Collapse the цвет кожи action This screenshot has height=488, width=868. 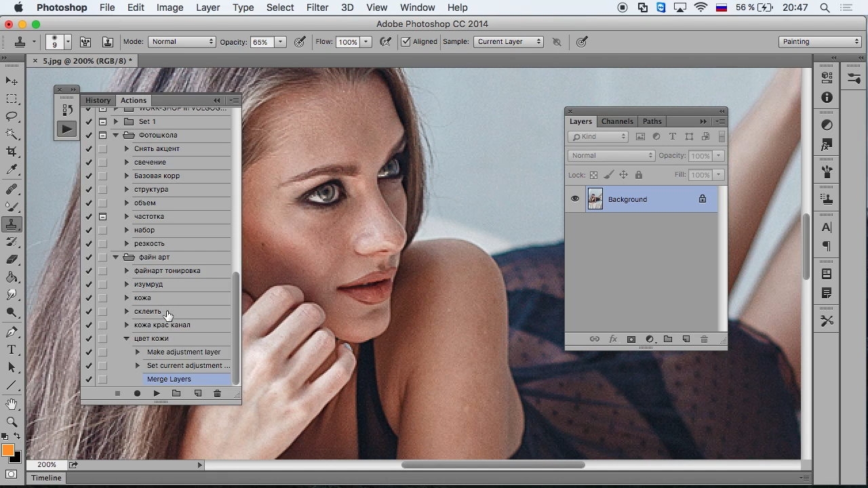pos(127,338)
